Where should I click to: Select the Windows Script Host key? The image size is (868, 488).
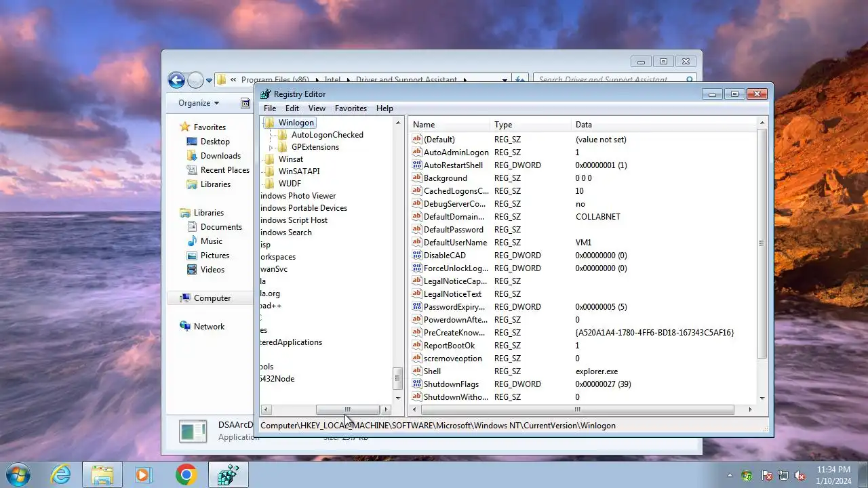[x=294, y=220]
